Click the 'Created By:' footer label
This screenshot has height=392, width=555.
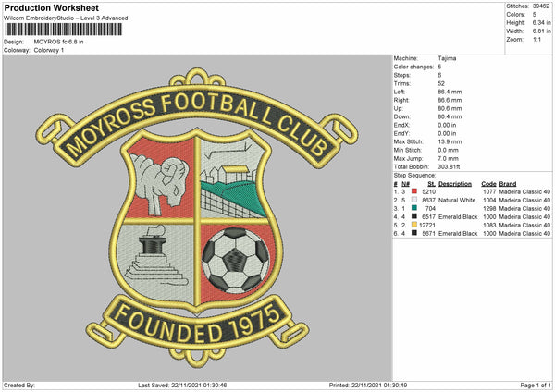(x=19, y=385)
